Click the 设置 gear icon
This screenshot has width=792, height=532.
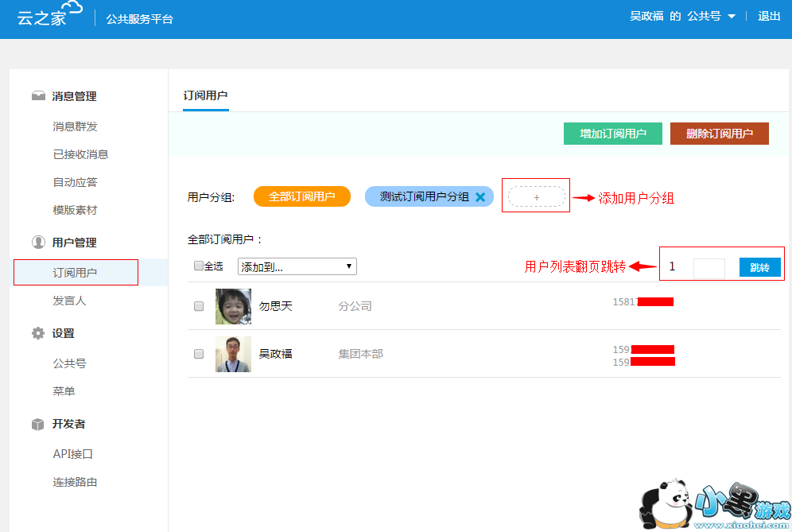tap(38, 333)
